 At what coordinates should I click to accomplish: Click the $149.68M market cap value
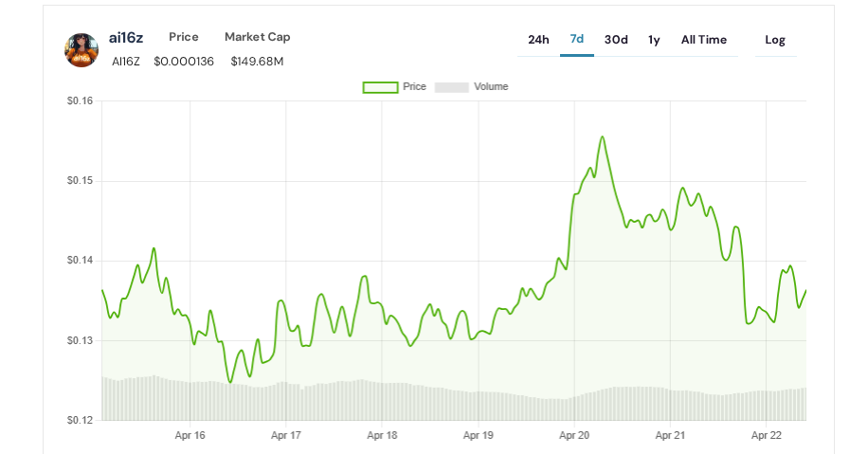[257, 62]
